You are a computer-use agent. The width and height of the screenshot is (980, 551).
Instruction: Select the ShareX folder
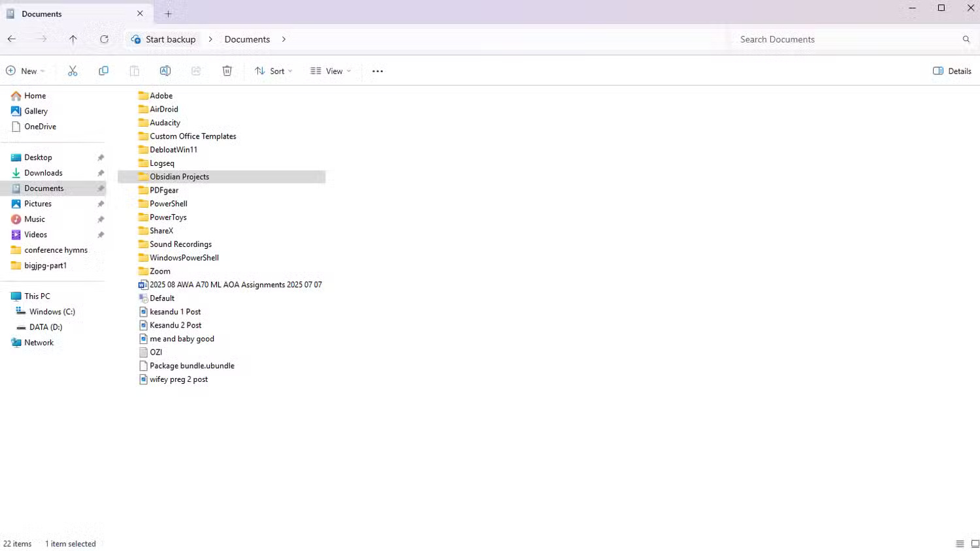pos(161,231)
